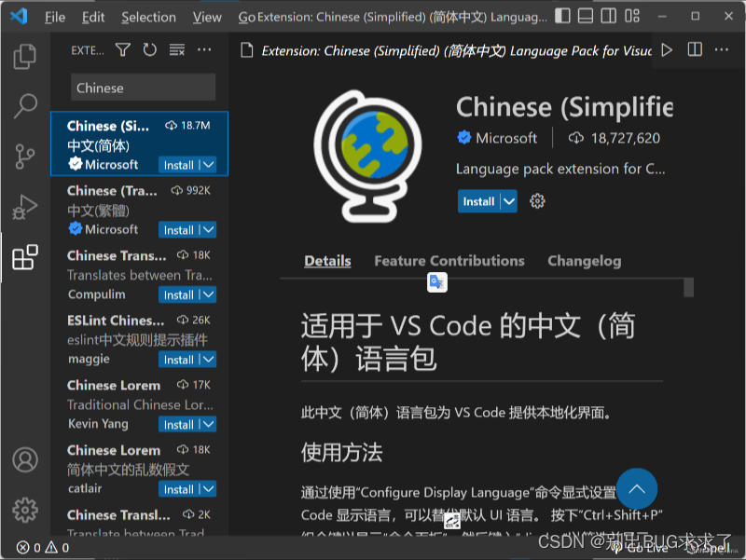This screenshot has height=560, width=746.
Task: Switch to the Details tab
Action: 327,261
